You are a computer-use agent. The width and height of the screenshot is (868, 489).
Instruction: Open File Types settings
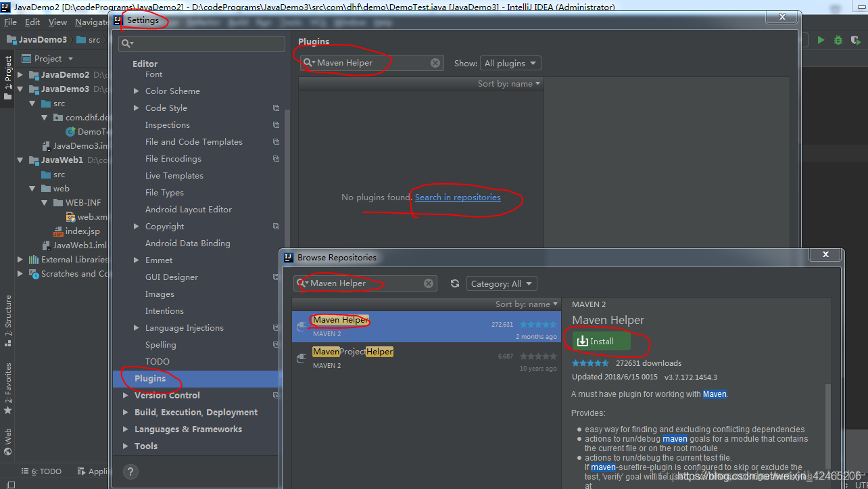pyautogui.click(x=164, y=193)
